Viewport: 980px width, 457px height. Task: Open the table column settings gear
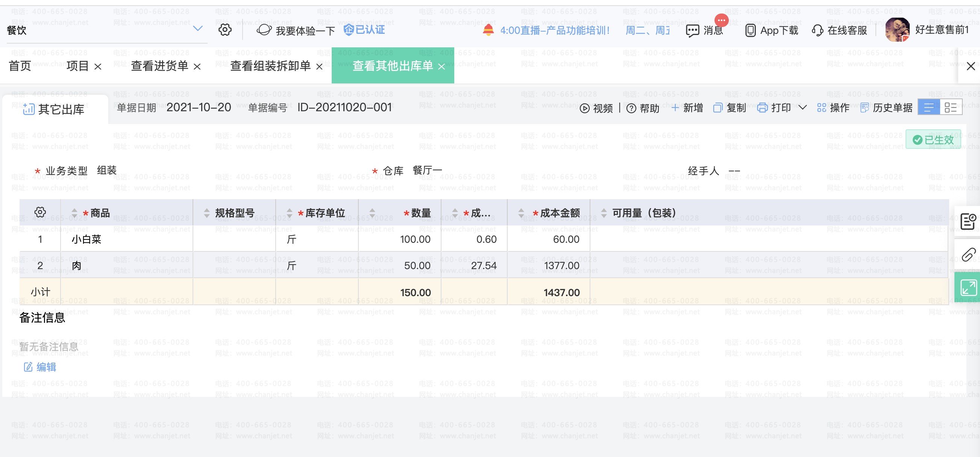(x=40, y=212)
